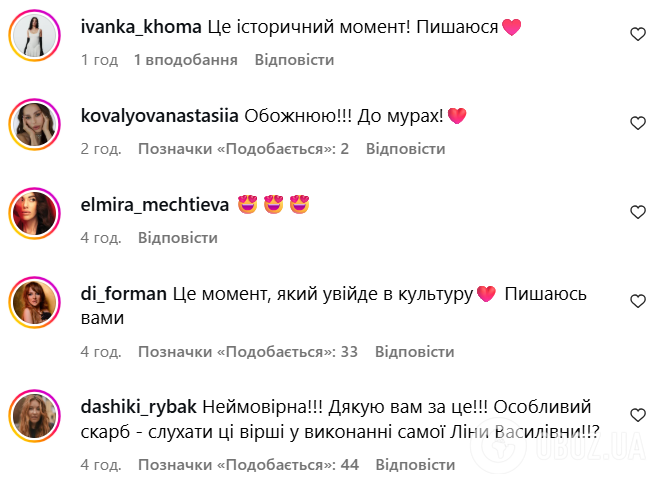This screenshot has height=489, width=663.
Task: Like kovalyovanastasiia's comment with the heart
Action: 637,123
